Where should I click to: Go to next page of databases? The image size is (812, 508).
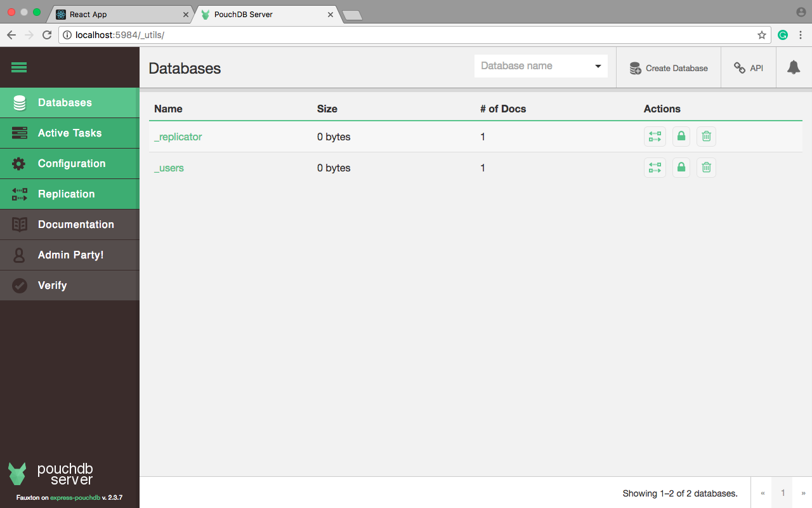[803, 493]
